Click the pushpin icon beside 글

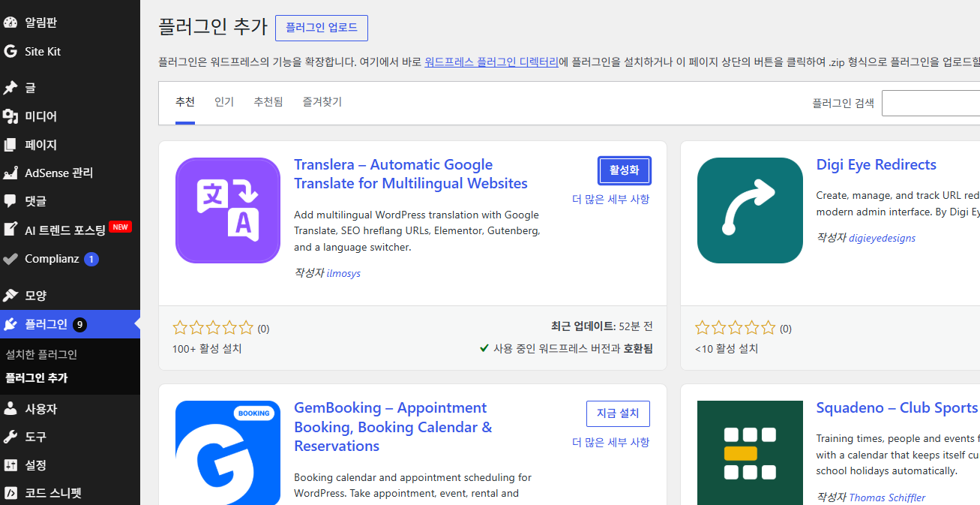pos(10,88)
